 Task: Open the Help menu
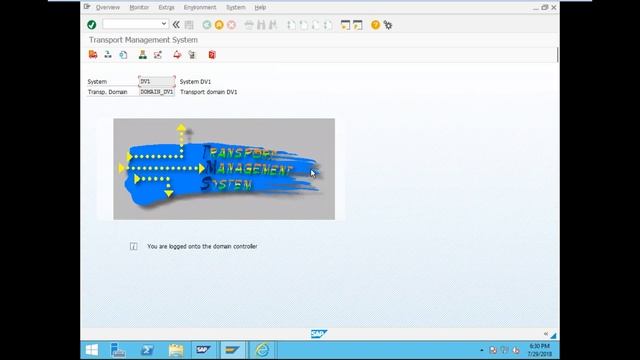click(x=260, y=7)
